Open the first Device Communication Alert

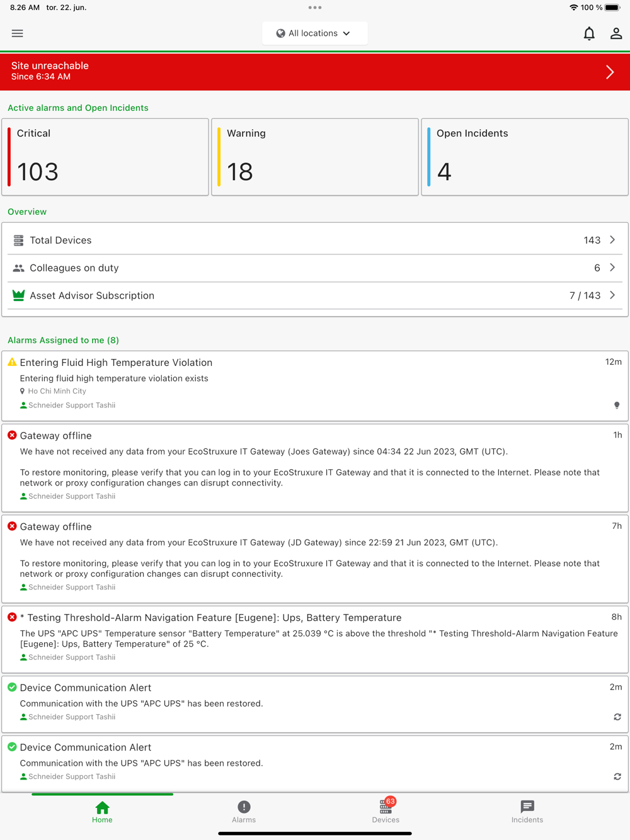[x=315, y=704]
